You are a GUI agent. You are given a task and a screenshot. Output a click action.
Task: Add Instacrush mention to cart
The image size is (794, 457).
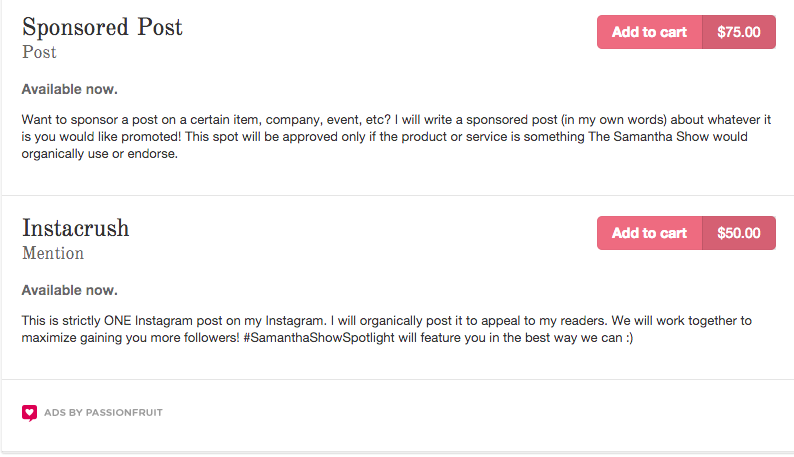point(649,233)
